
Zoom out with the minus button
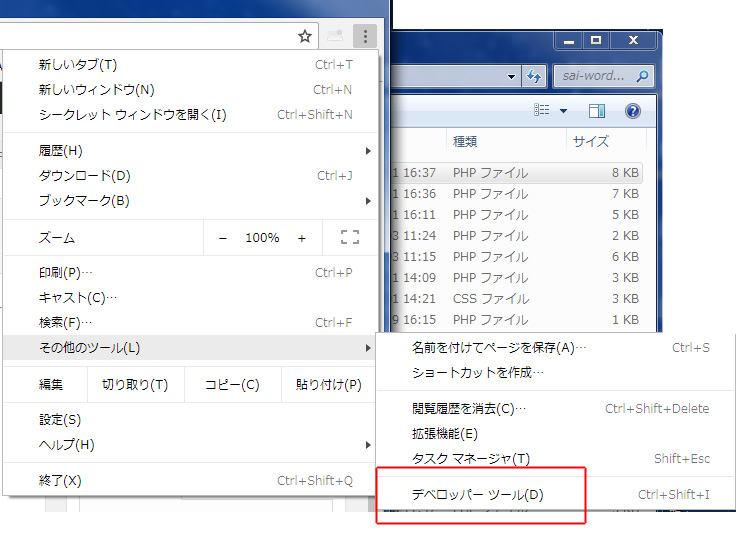tap(223, 238)
